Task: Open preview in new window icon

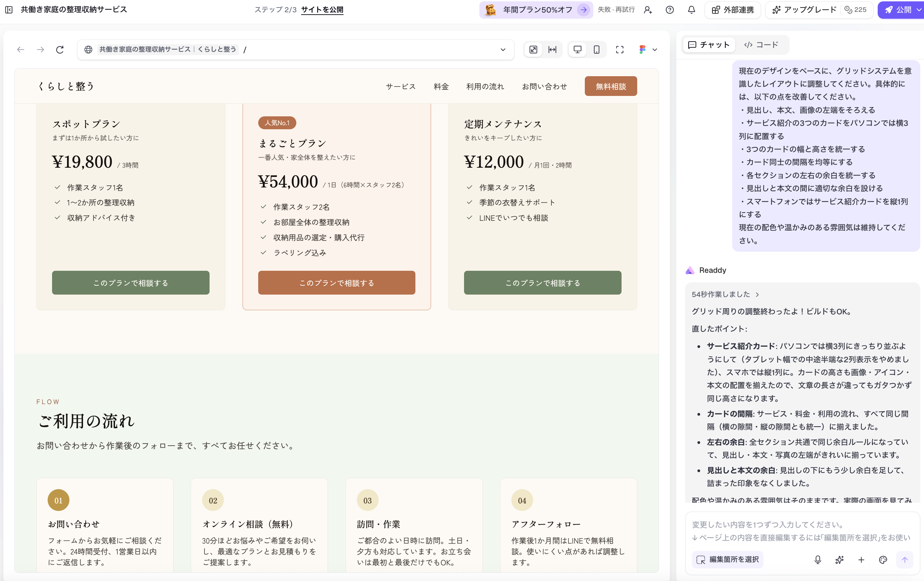Action: pos(533,50)
